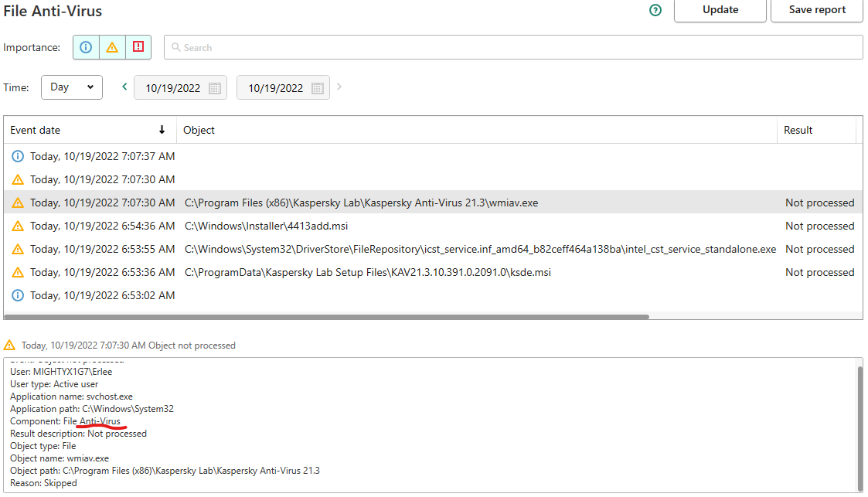Viewport: 868px width, 497px height.
Task: Click 'Object name: wmiav.exe' detail line
Action: (x=60, y=458)
